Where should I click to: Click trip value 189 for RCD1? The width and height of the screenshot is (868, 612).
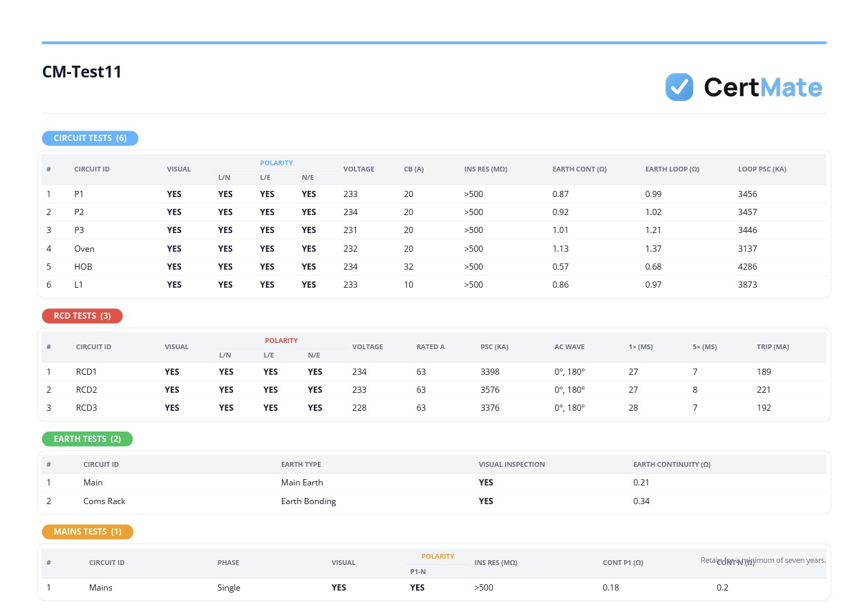click(x=764, y=372)
